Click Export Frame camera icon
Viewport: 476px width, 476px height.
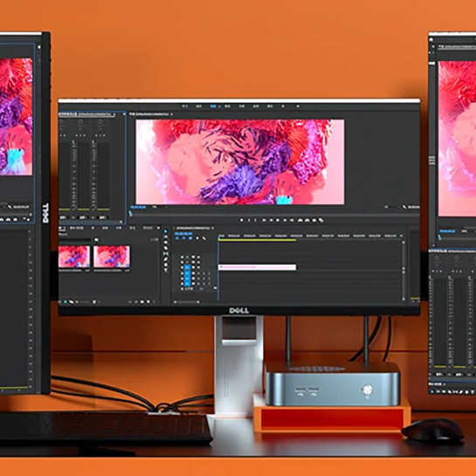click(x=314, y=220)
